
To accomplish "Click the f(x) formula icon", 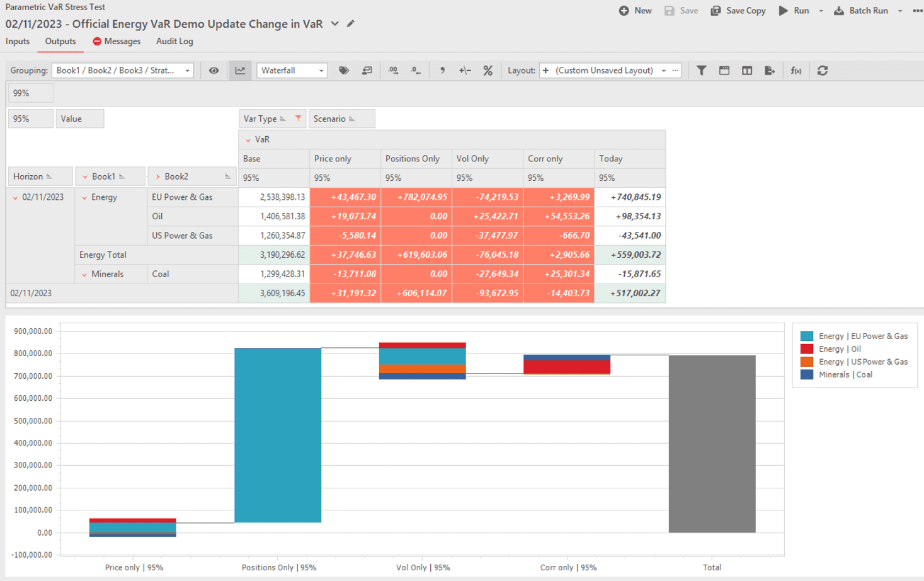I will click(796, 71).
